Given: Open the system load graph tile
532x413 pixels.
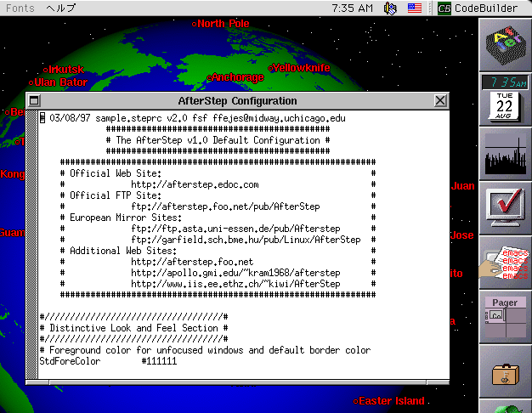Looking at the screenshot, I should tap(505, 154).
